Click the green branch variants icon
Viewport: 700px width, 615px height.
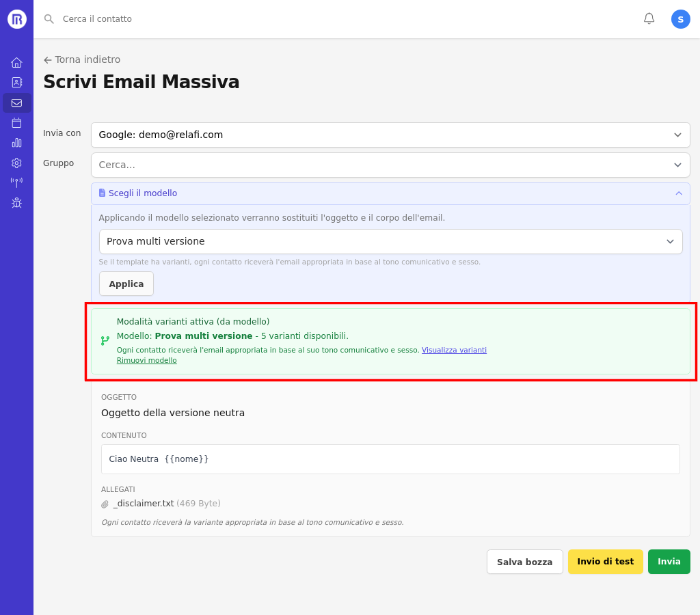point(105,341)
